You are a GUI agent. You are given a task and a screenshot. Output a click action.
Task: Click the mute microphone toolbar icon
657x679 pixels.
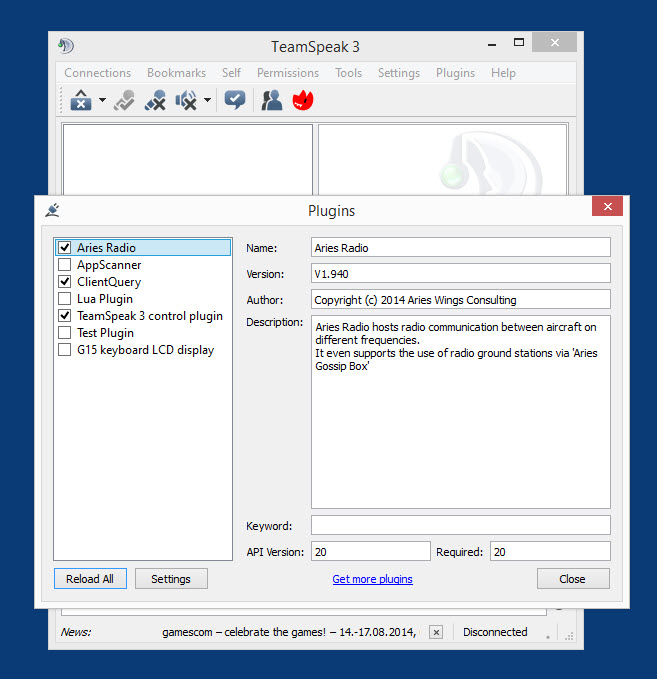coord(155,100)
